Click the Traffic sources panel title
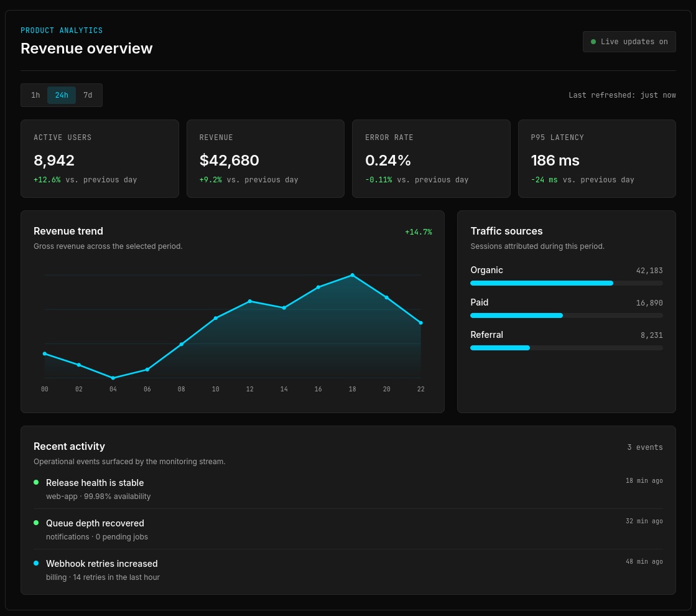 click(506, 231)
